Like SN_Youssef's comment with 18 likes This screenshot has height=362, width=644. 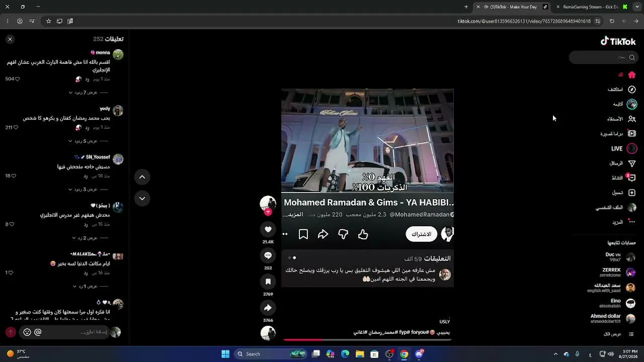point(14,176)
